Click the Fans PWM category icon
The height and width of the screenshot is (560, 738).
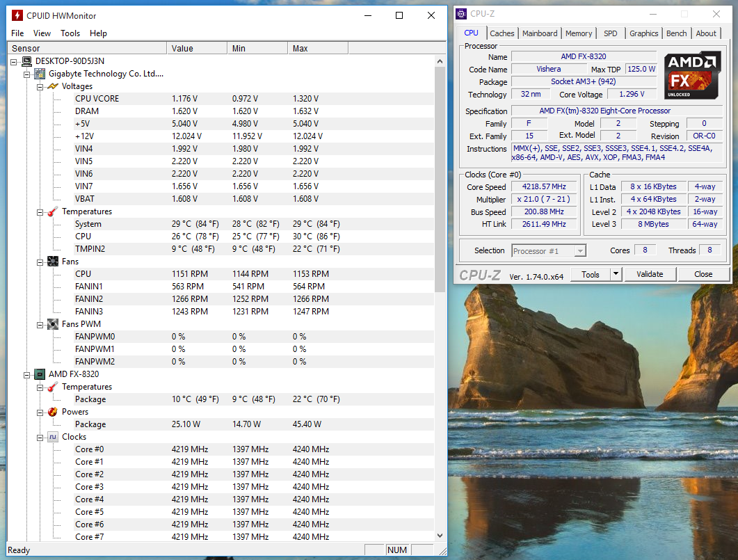[53, 324]
